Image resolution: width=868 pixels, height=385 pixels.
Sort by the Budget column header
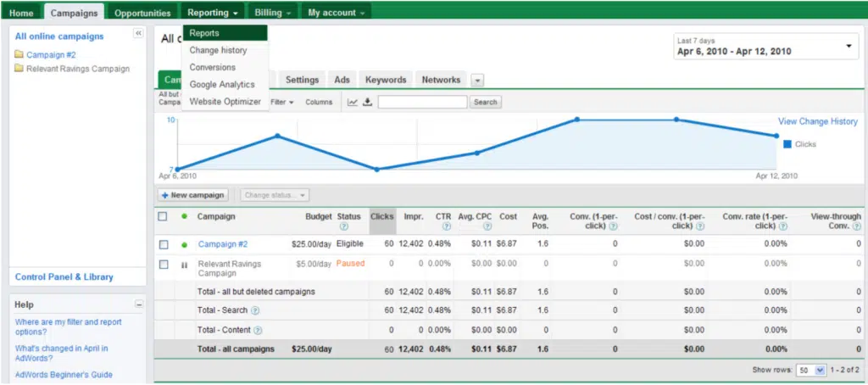(x=319, y=216)
